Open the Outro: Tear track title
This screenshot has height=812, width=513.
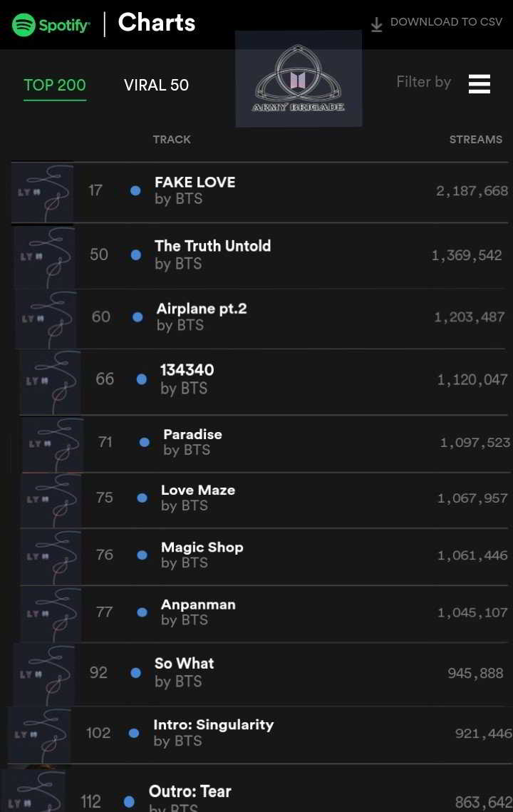coord(190,791)
